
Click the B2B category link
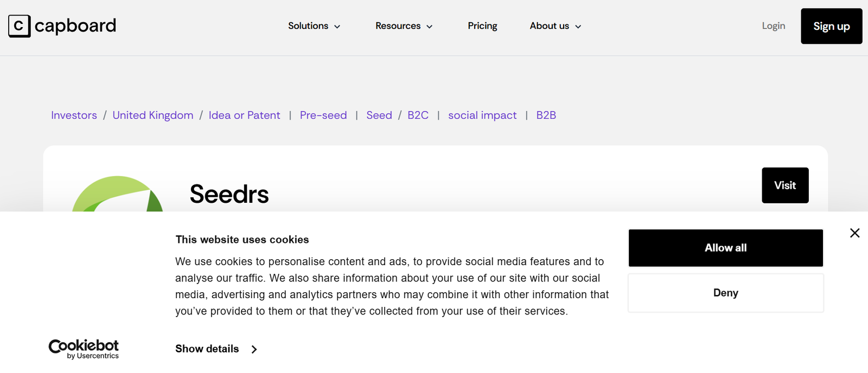coord(546,115)
